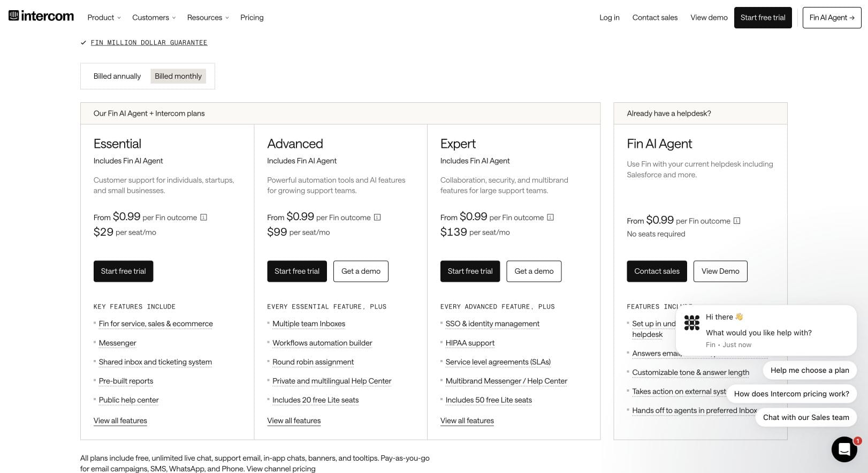Click 'Customizable tone & answer length' feature

(x=690, y=372)
